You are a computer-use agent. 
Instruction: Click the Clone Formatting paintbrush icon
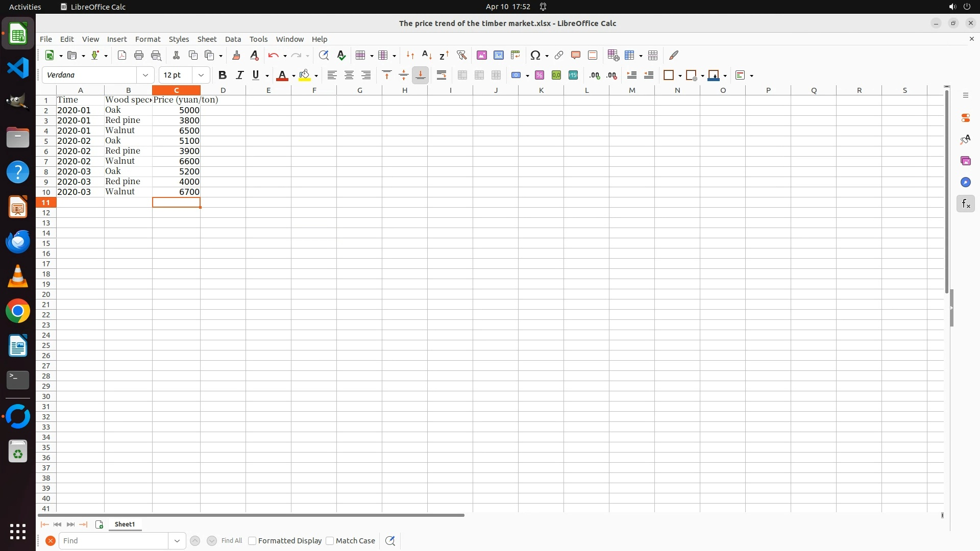tap(236, 55)
